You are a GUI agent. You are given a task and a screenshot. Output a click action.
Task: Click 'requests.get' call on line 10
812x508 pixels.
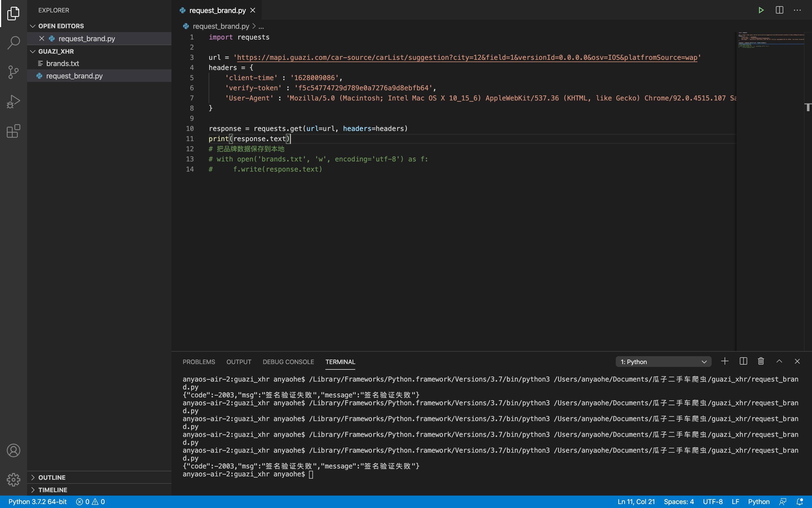[278, 129]
